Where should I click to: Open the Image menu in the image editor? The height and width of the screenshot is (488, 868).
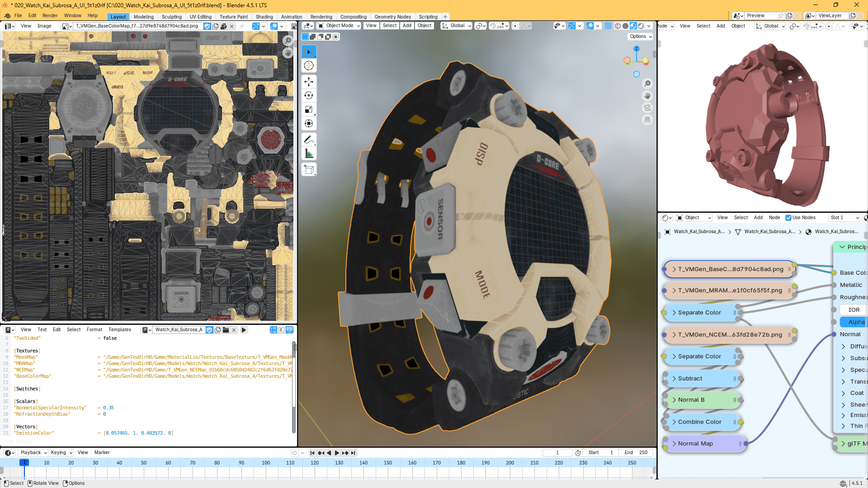click(x=44, y=26)
